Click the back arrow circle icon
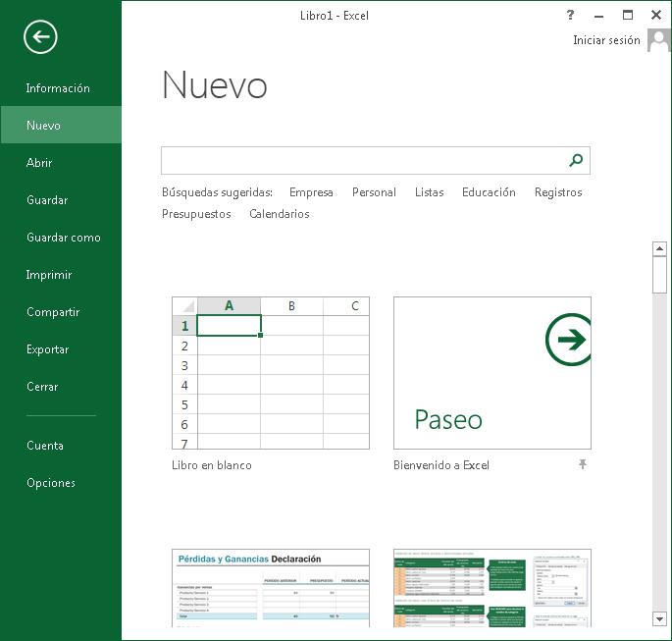This screenshot has width=672, height=641. point(40,37)
